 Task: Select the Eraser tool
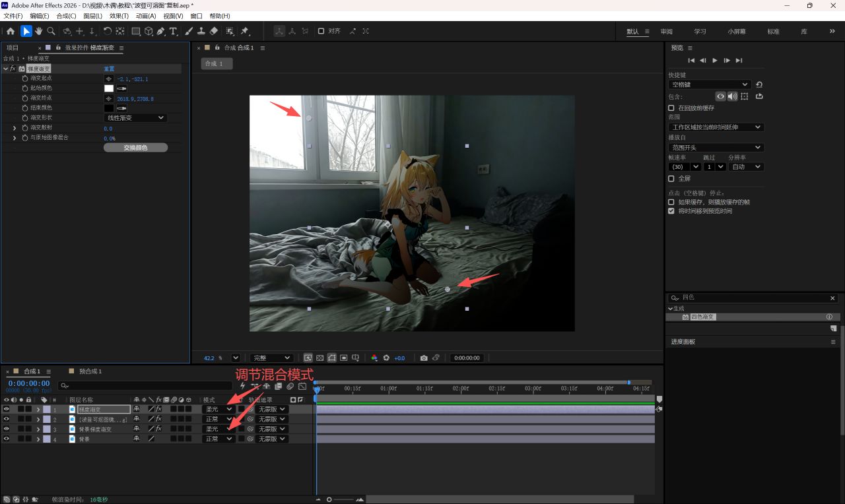[213, 31]
